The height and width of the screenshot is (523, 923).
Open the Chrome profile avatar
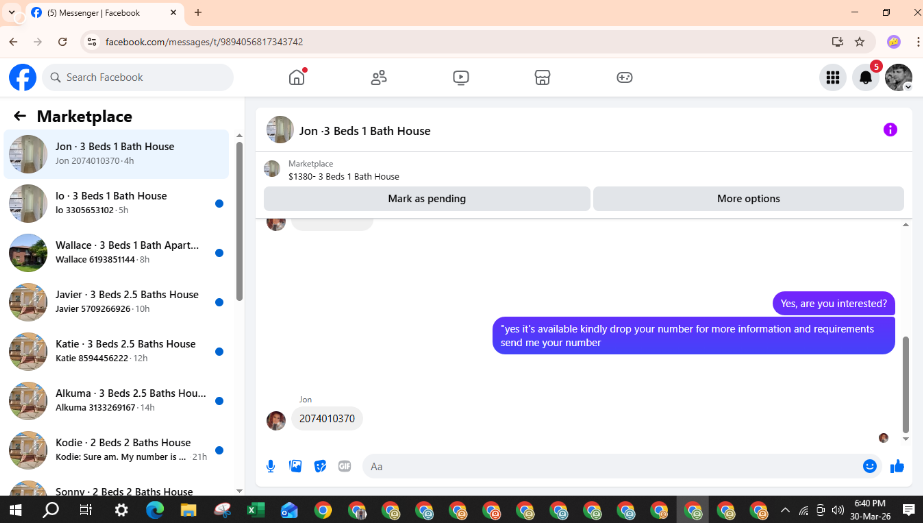(x=894, y=42)
